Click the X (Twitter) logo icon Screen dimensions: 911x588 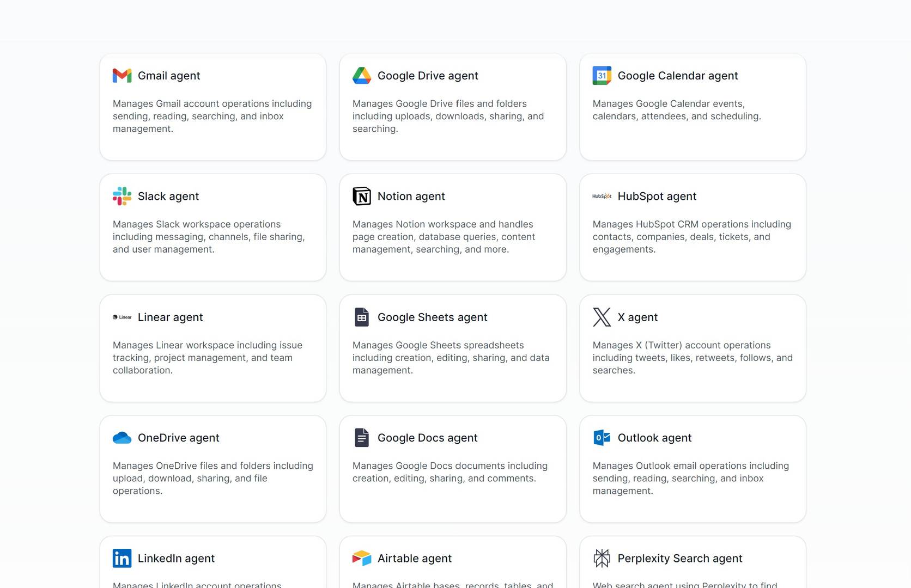tap(602, 317)
